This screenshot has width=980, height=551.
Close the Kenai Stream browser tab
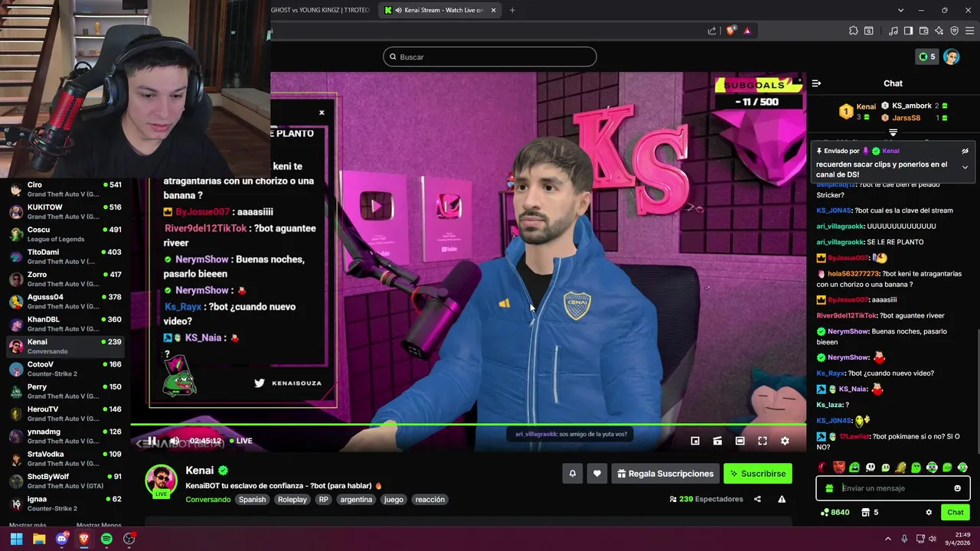point(493,10)
